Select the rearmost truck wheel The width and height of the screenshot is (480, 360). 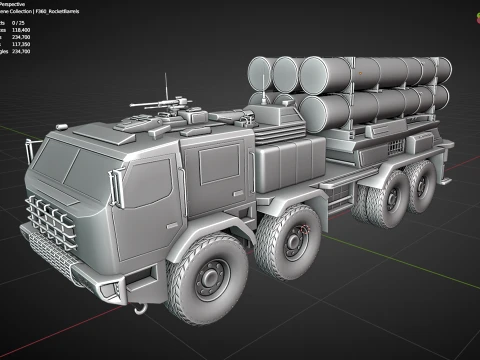coord(421,186)
